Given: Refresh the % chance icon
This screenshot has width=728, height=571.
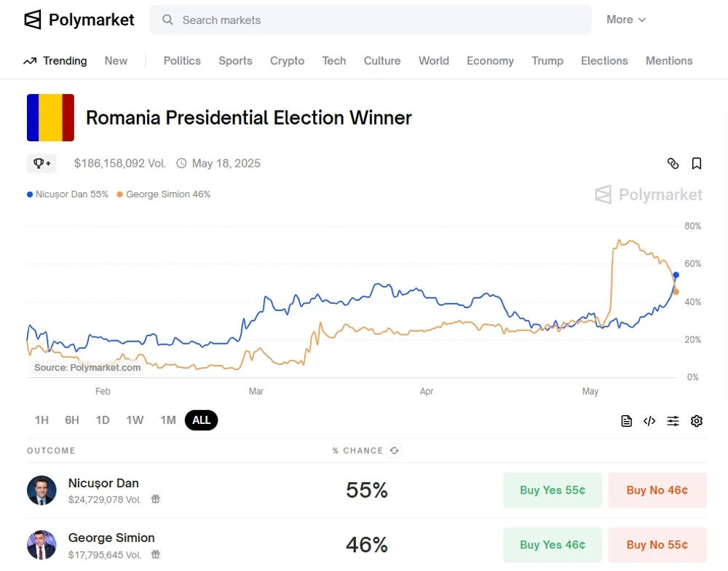Looking at the screenshot, I should (x=394, y=451).
